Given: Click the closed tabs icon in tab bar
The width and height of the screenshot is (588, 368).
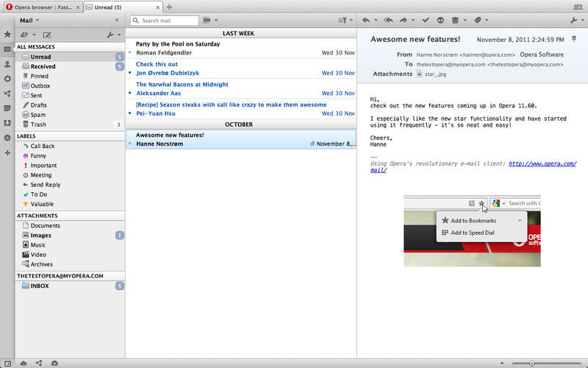Looking at the screenshot, I should pos(578,7).
